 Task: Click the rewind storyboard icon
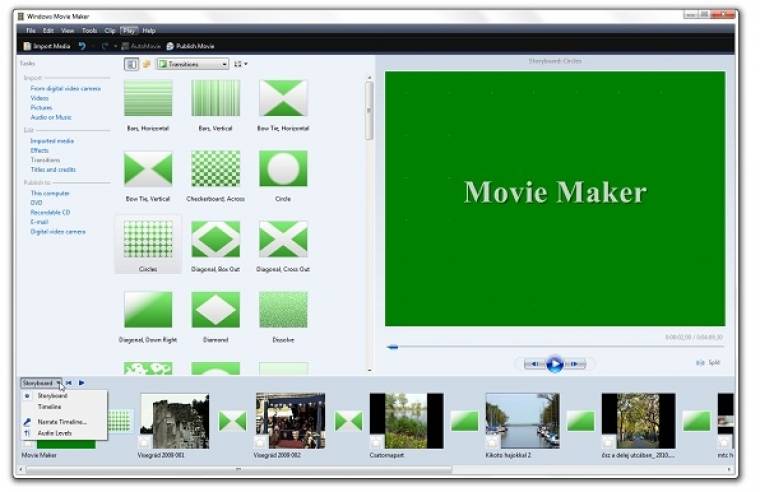(x=69, y=383)
